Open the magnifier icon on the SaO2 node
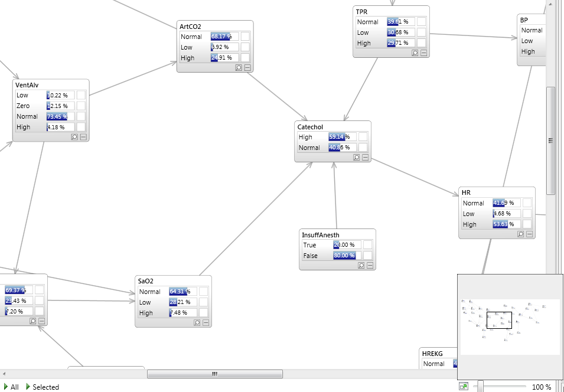This screenshot has width=564, height=392. [x=197, y=323]
